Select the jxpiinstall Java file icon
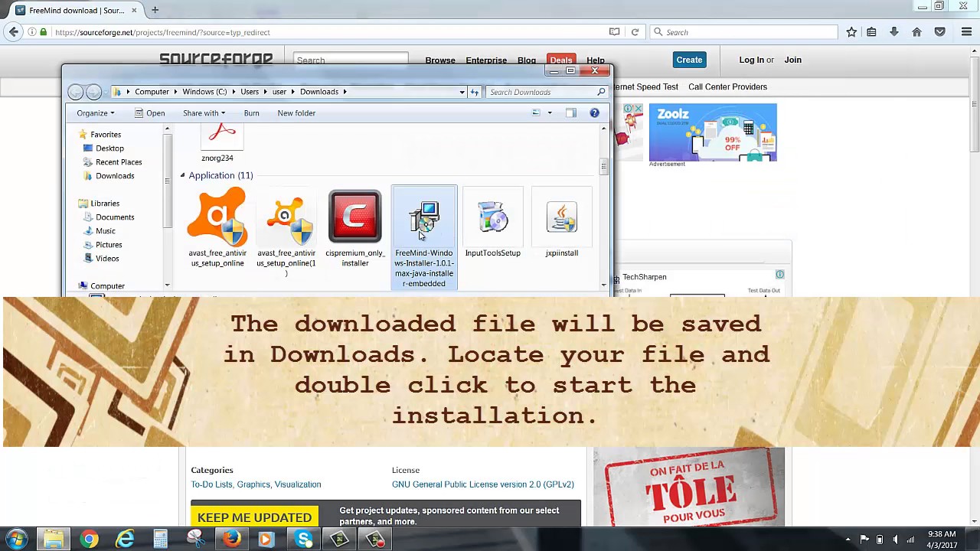The height and width of the screenshot is (551, 980). (561, 217)
